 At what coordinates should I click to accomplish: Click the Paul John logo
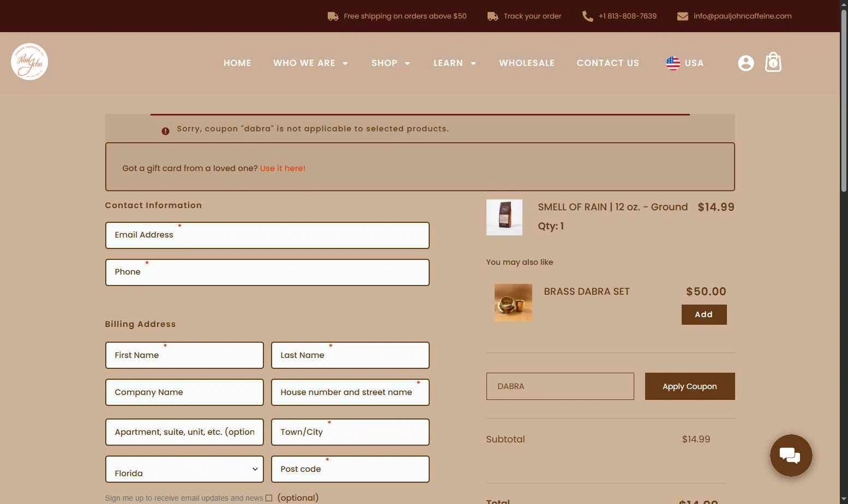click(29, 62)
